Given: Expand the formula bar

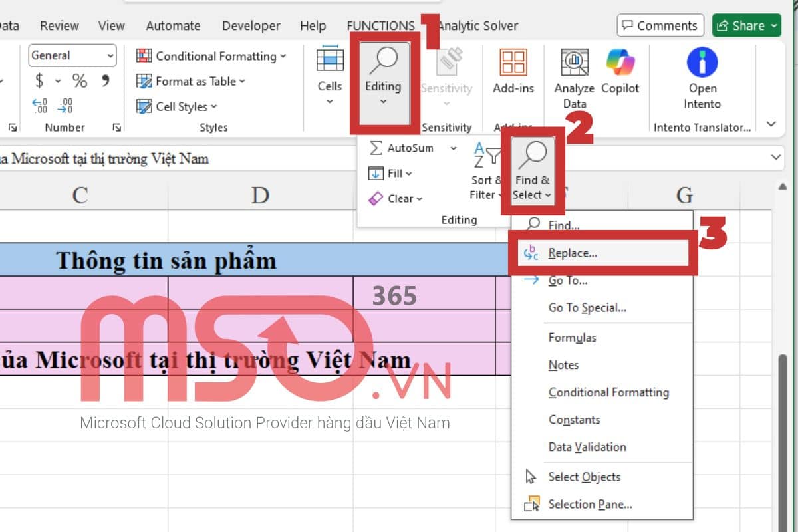Looking at the screenshot, I should [775, 158].
